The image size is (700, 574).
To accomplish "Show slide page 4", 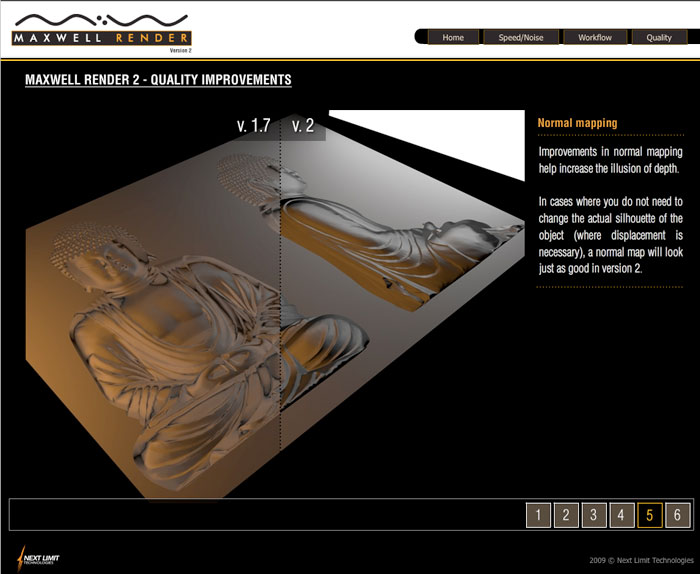I will pyautogui.click(x=621, y=515).
